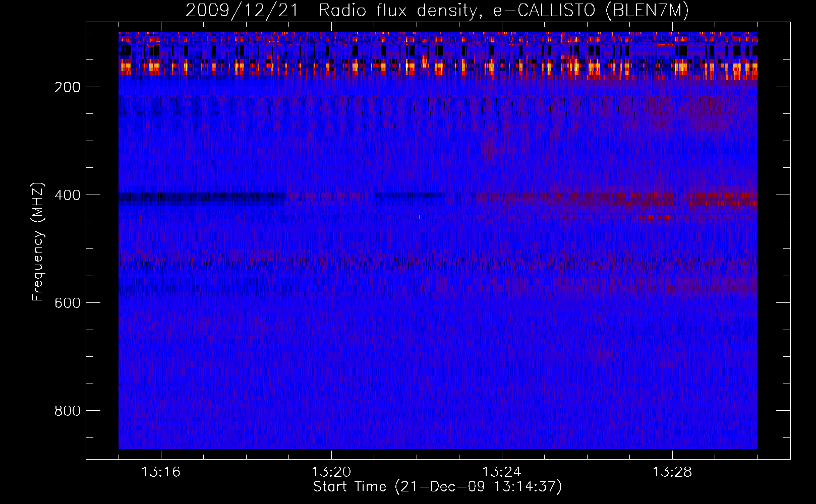
Task: Click the 13:28 time tick label
Action: 672,472
